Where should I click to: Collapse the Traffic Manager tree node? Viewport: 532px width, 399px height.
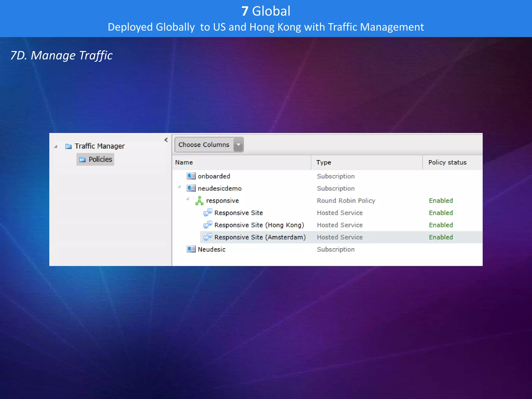click(x=56, y=147)
